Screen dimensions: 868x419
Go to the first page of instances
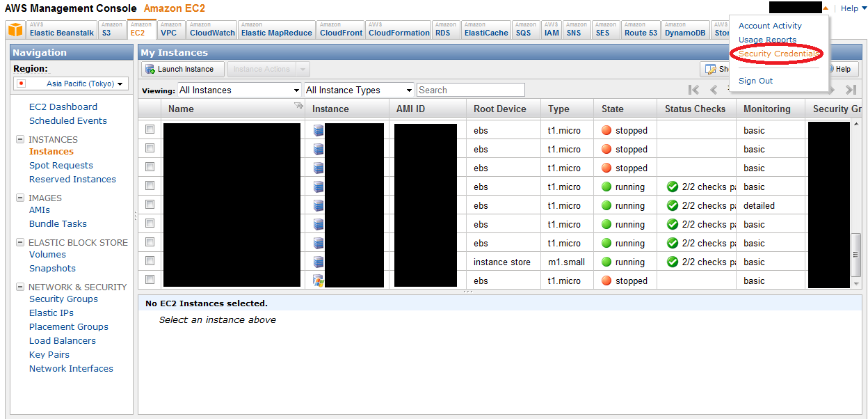pyautogui.click(x=693, y=90)
